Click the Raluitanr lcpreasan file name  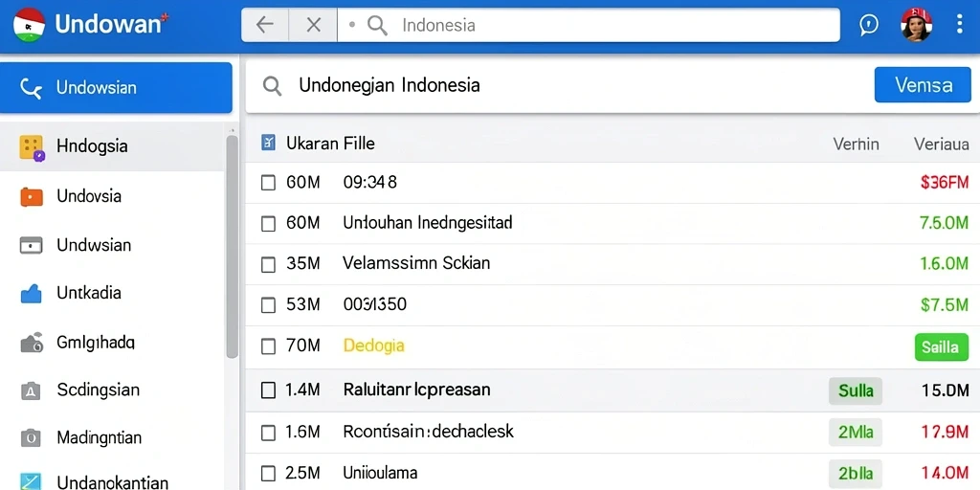(x=417, y=390)
